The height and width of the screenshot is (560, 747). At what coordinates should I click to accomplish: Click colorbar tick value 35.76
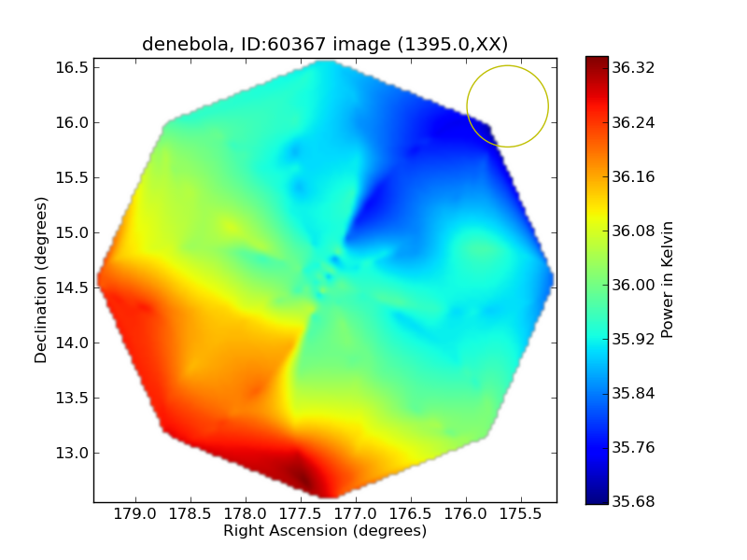tap(633, 447)
